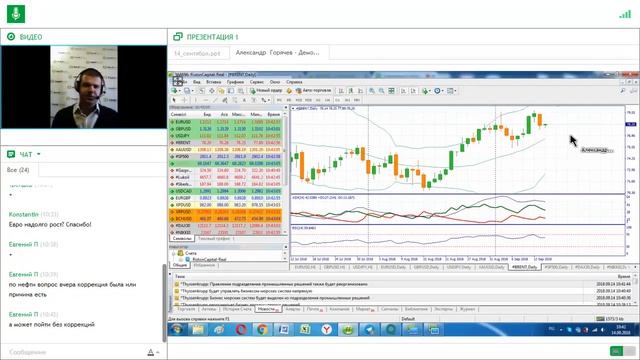Click the Market Watch toolbar icon
The width and height of the screenshot is (640, 360).
coord(202,91)
